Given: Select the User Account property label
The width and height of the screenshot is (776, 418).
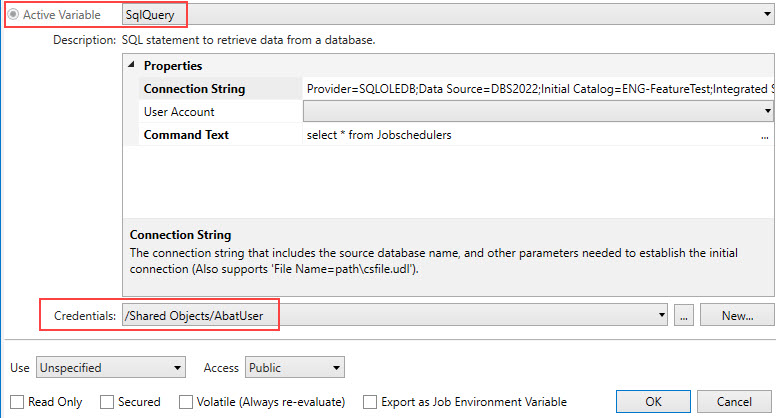Looking at the screenshot, I should point(179,112).
